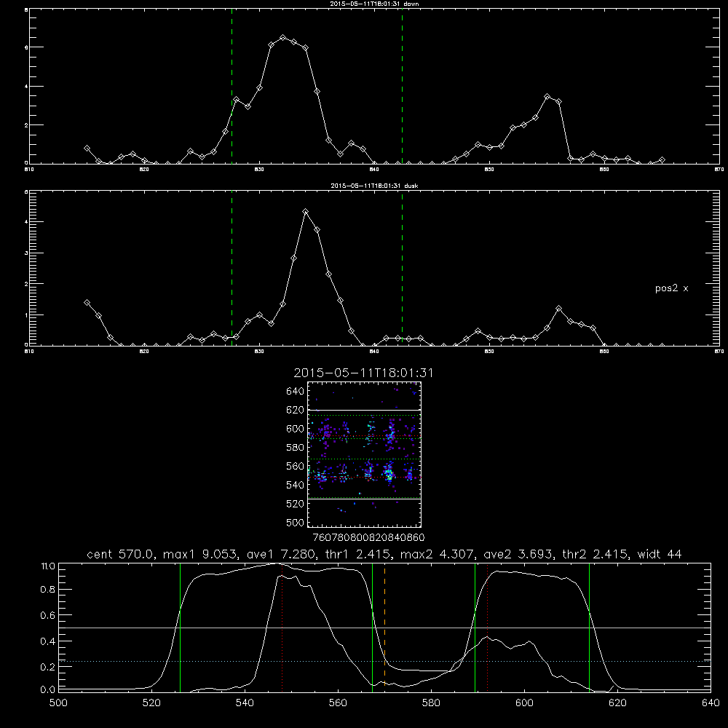Select the left green dashed line in dusk plot
Image resolution: width=728 pixels, height=728 pixels.
232,269
